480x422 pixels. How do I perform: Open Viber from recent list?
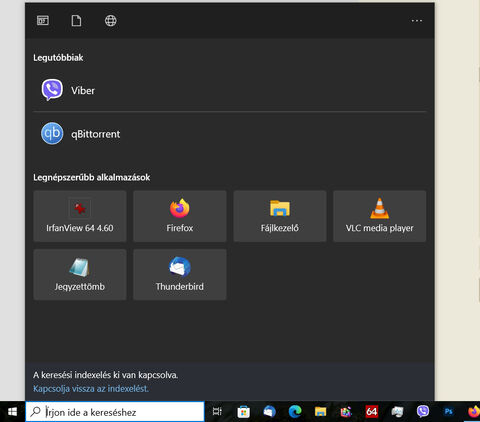coord(230,90)
